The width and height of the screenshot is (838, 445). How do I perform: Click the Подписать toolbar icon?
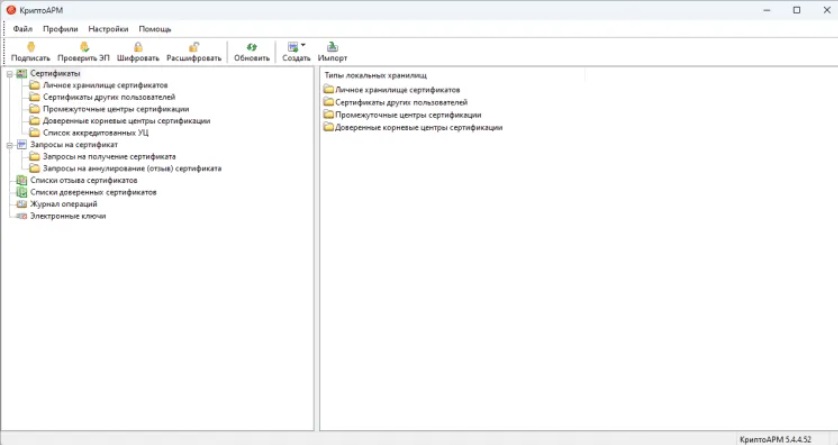[x=30, y=47]
